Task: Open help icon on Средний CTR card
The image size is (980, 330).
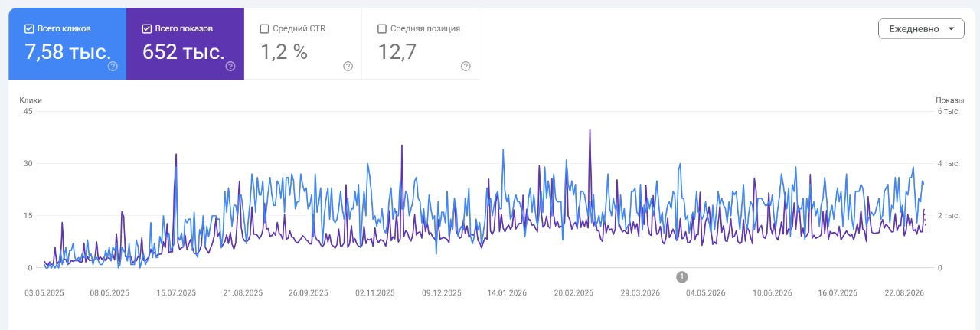Action: pos(348,67)
